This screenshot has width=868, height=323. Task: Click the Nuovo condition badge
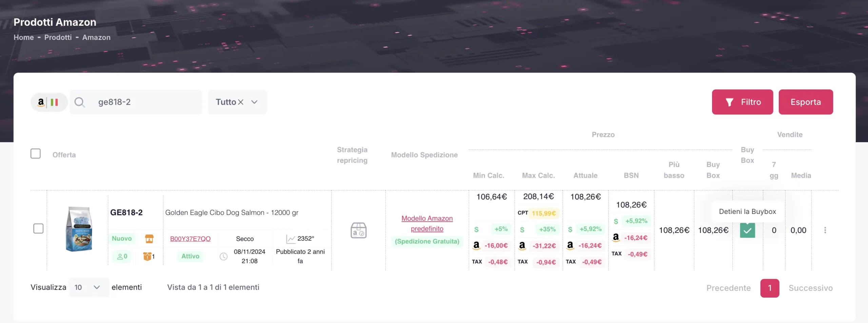(x=122, y=238)
